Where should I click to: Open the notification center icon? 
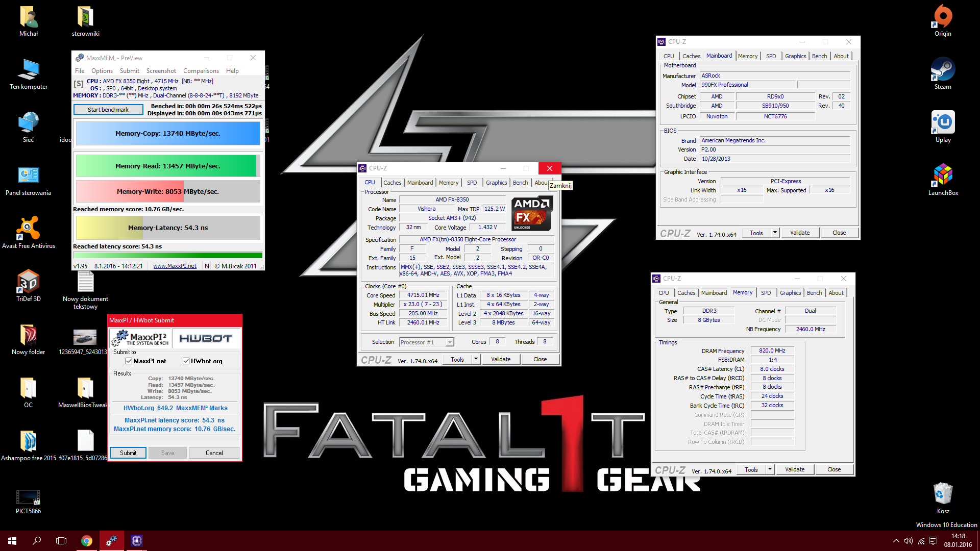point(933,541)
